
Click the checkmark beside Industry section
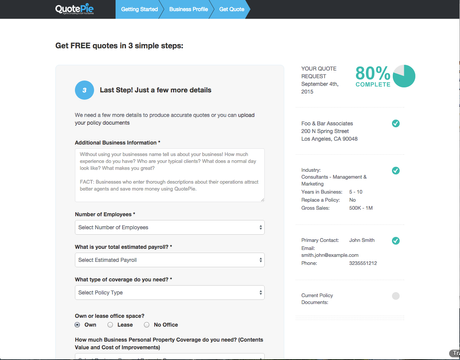(396, 171)
